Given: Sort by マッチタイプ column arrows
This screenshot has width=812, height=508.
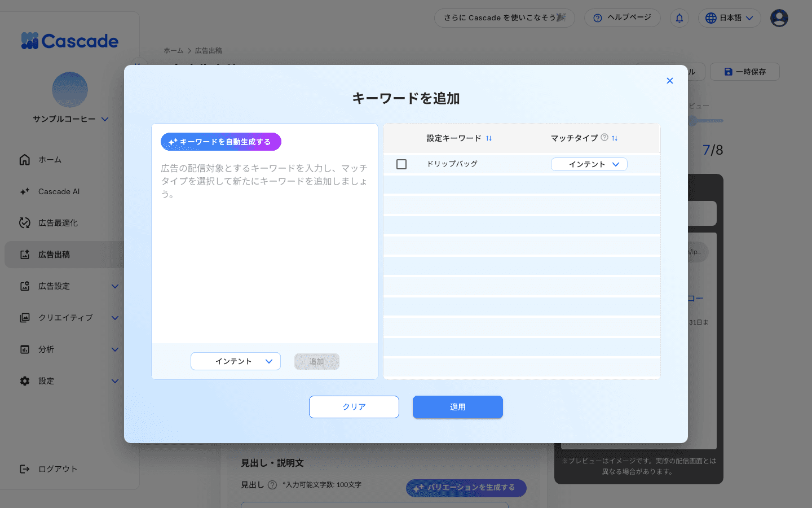Looking at the screenshot, I should click(x=615, y=138).
